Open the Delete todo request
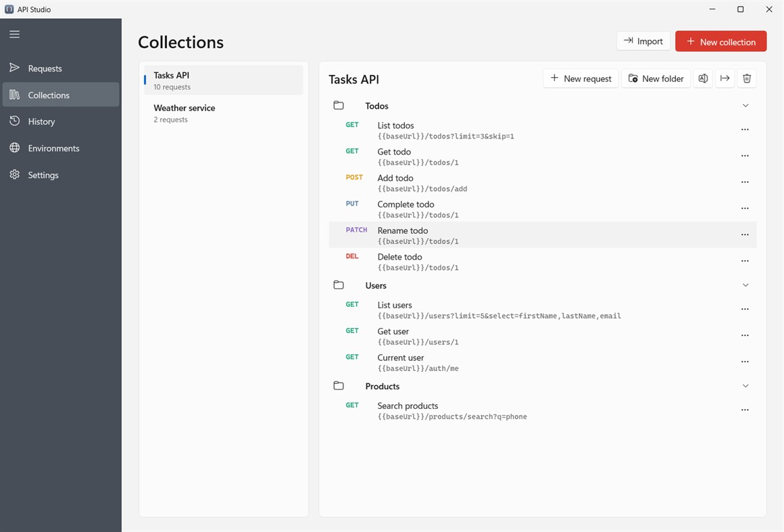This screenshot has height=532, width=784. 543,262
